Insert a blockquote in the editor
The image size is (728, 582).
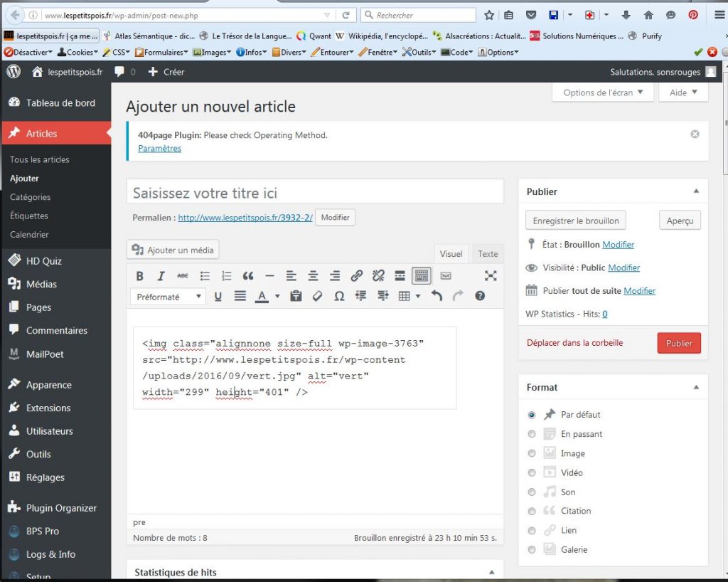tap(248, 276)
